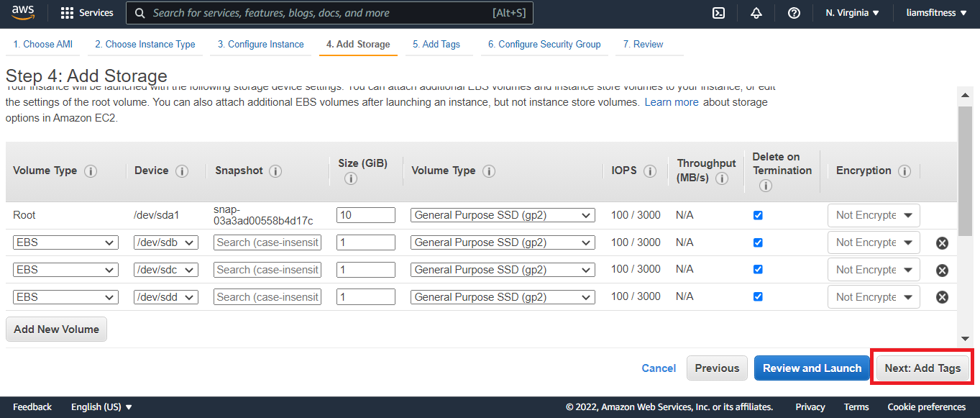This screenshot has width=980, height=418.
Task: Toggle Delete on Termination for /dev/sdd row
Action: click(x=758, y=296)
